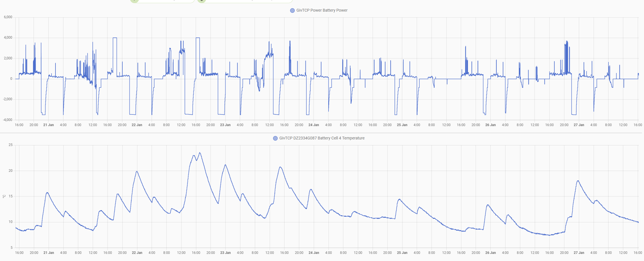Select 23 Jan label on temperature chart axis
The width and height of the screenshot is (644, 261).
[225, 253]
